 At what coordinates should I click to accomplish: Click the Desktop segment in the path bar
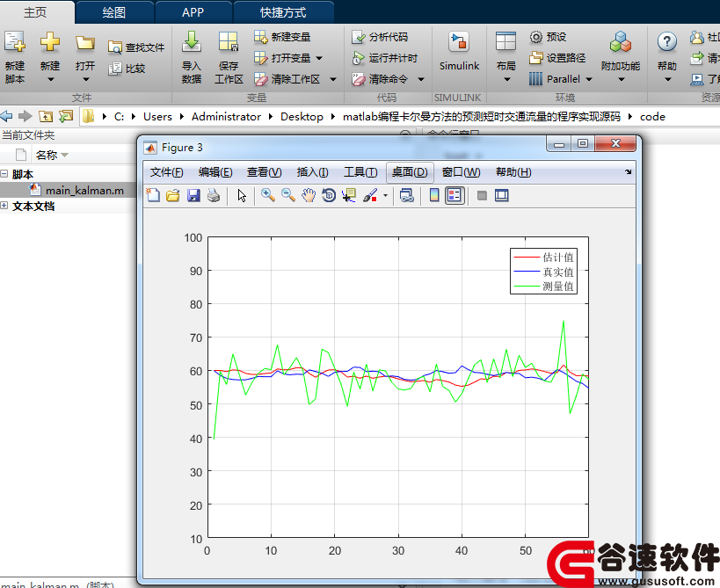[302, 117]
